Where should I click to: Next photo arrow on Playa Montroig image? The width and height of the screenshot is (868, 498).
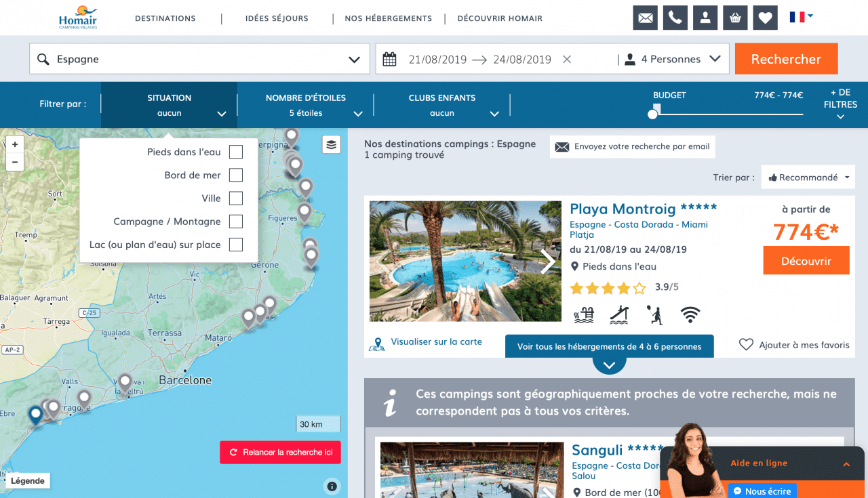pyautogui.click(x=548, y=261)
